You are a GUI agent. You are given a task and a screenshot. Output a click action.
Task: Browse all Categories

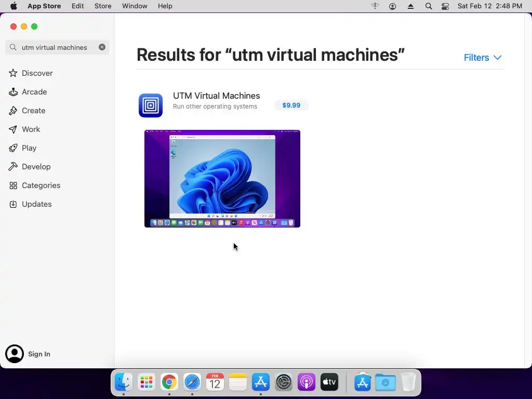35,185
